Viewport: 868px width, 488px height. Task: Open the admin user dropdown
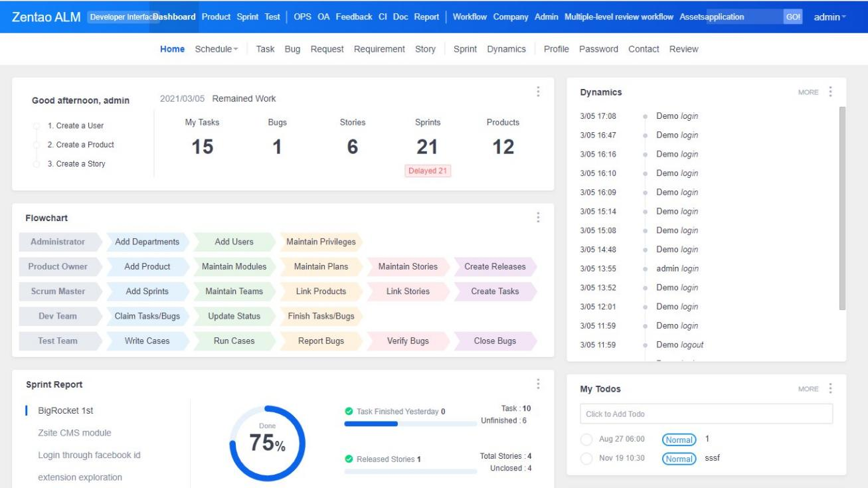[x=829, y=17]
